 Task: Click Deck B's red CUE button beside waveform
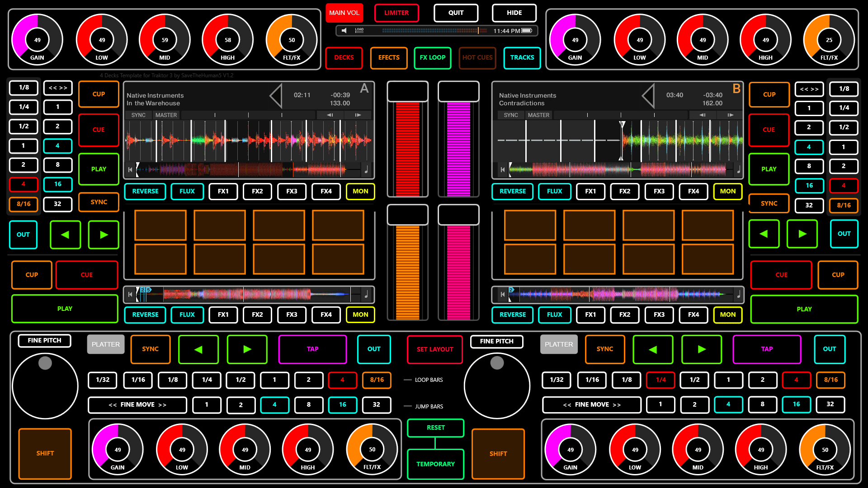pos(769,130)
